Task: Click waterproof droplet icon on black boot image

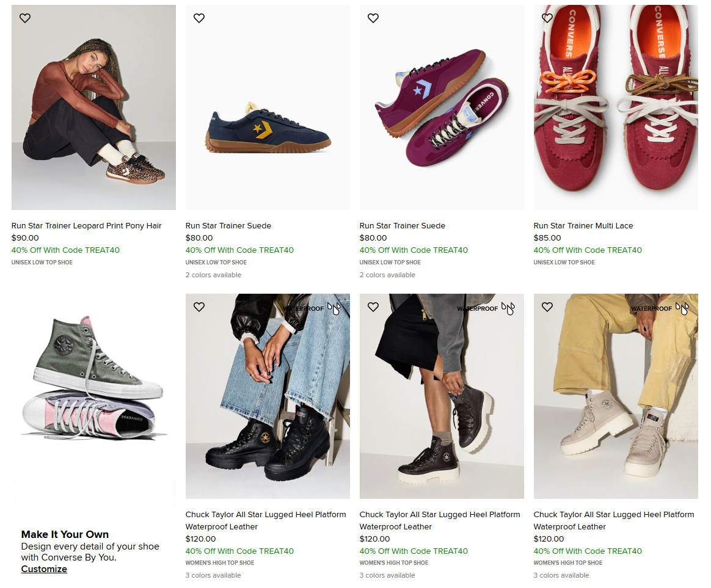Action: click(334, 308)
